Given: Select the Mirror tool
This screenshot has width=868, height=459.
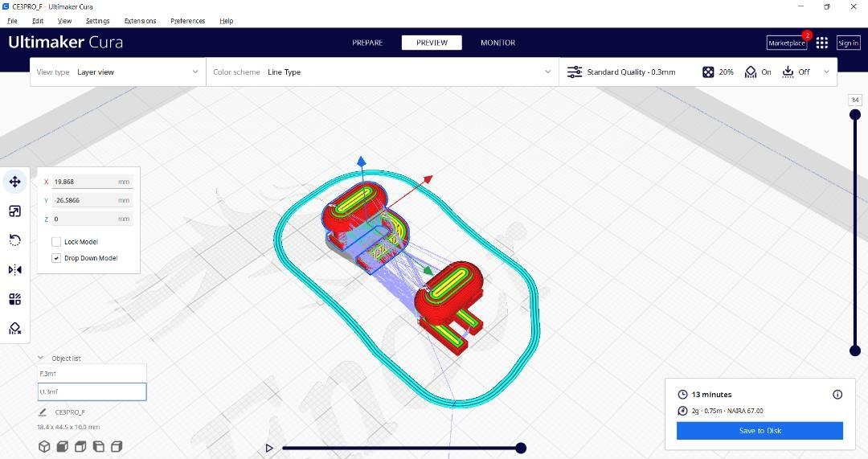Looking at the screenshot, I should pos(15,269).
